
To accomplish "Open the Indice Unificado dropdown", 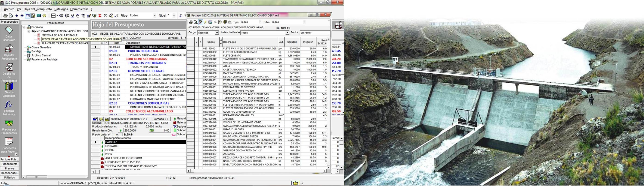I will [287, 33].
